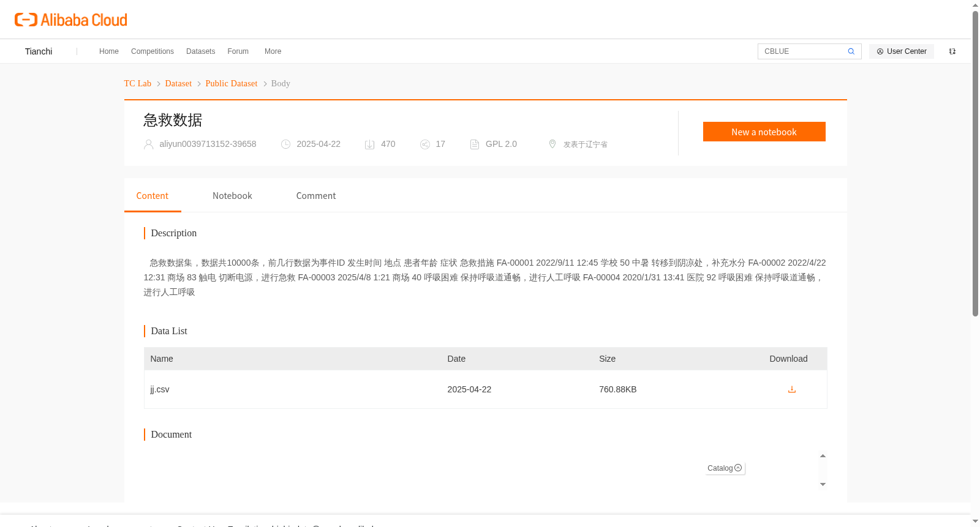Open the Home menu item
The height and width of the screenshot is (527, 980).
point(109,51)
